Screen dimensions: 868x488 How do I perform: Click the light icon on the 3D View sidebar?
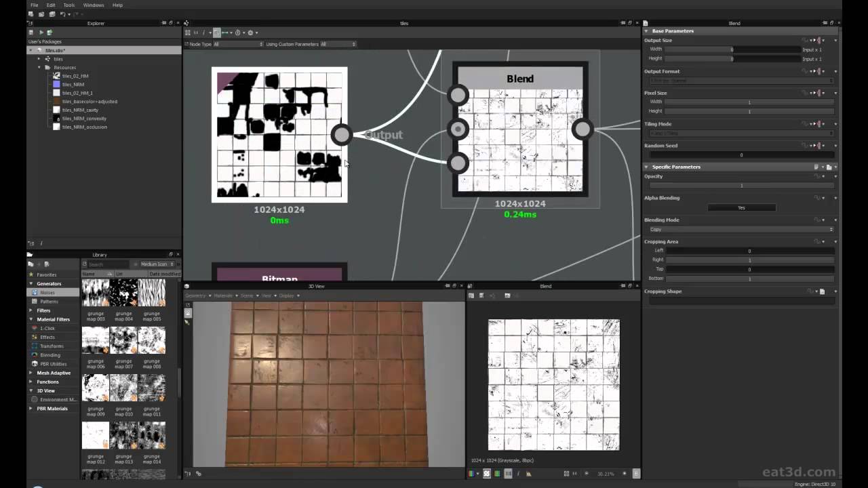coord(188,322)
